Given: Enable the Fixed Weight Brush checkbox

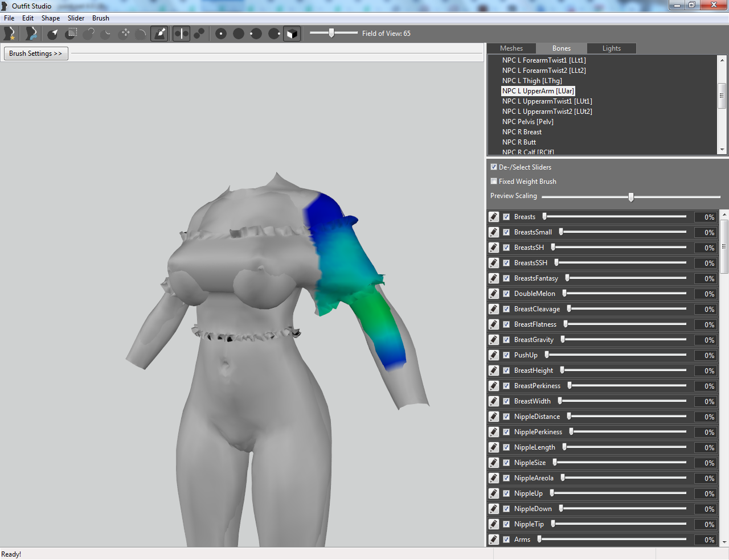Looking at the screenshot, I should click(x=494, y=182).
